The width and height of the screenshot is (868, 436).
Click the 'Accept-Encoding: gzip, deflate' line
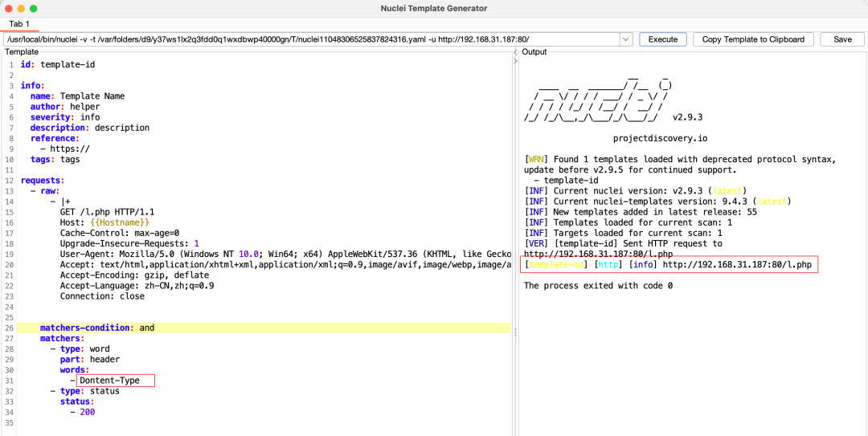click(134, 275)
